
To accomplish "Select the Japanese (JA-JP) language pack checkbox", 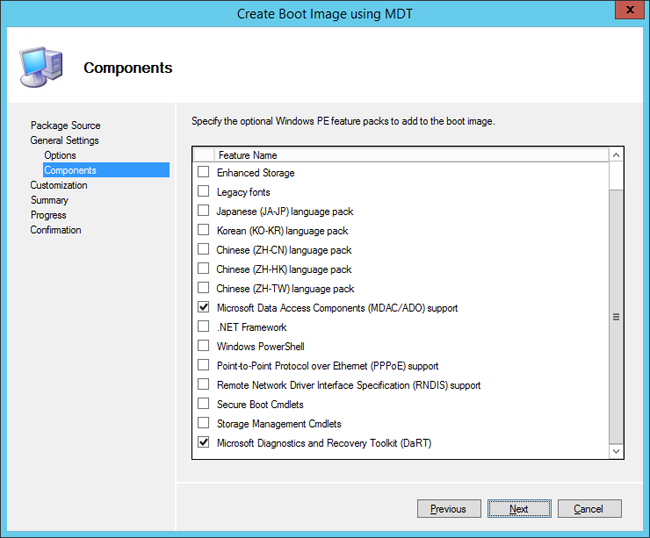I will coord(204,211).
